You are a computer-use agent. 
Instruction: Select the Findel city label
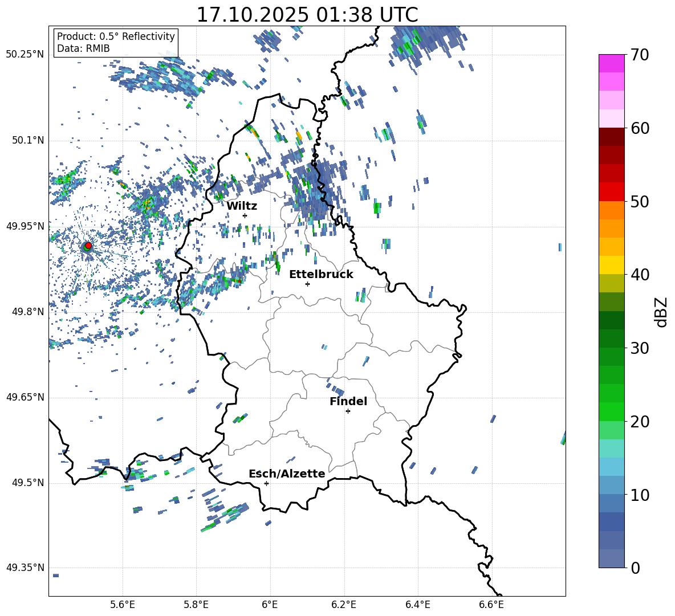[348, 401]
